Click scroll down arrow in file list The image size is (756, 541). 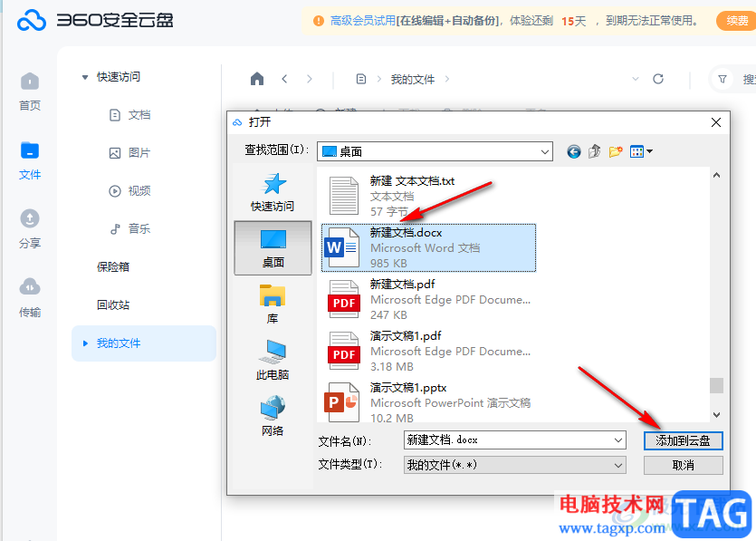coord(716,414)
